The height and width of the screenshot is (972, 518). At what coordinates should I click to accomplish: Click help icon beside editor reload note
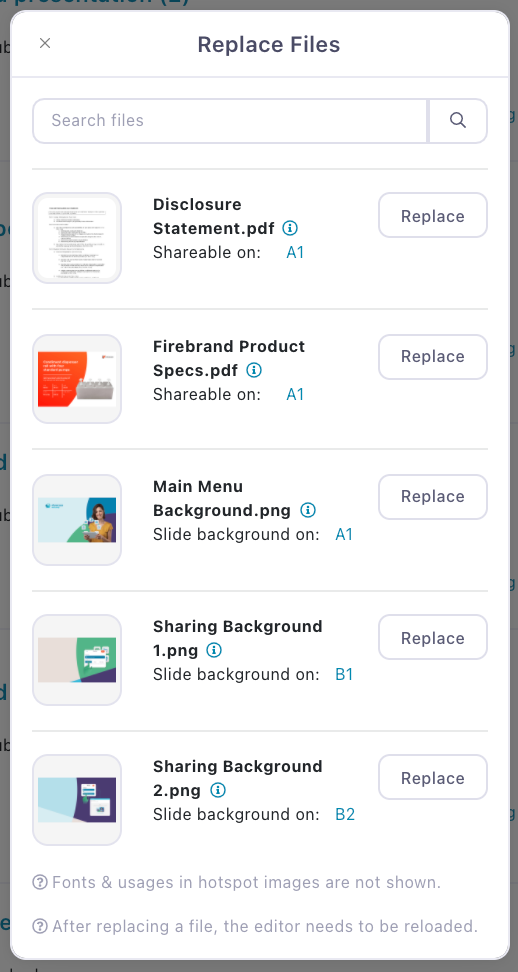(x=40, y=926)
